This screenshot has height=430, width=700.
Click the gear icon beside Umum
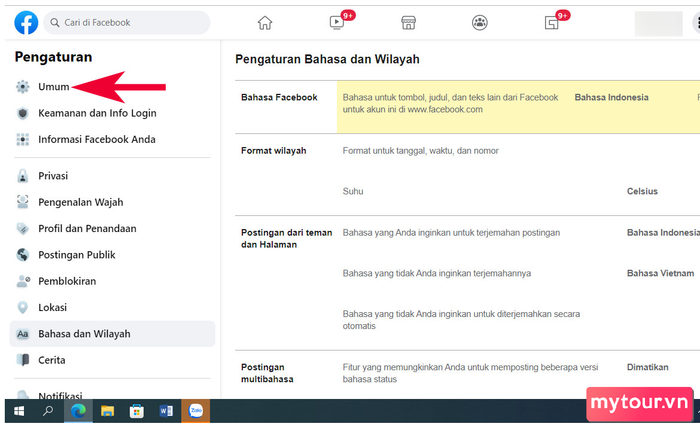22,87
